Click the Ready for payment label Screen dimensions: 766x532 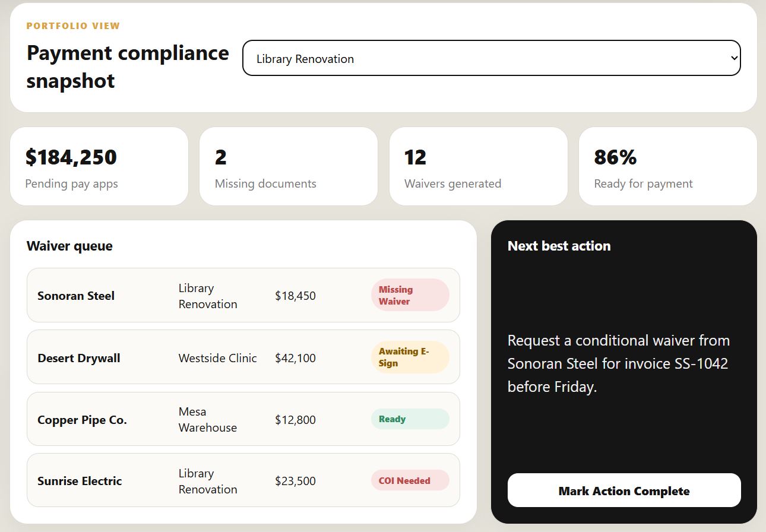coord(643,183)
